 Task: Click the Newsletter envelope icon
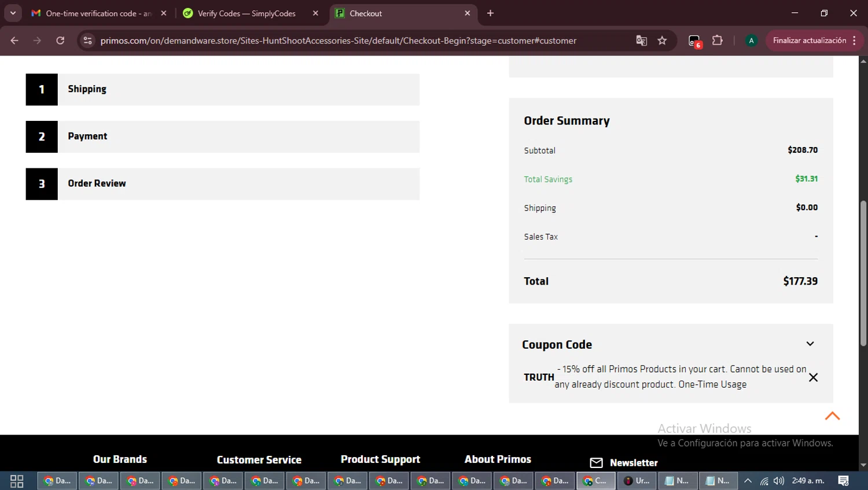(596, 463)
